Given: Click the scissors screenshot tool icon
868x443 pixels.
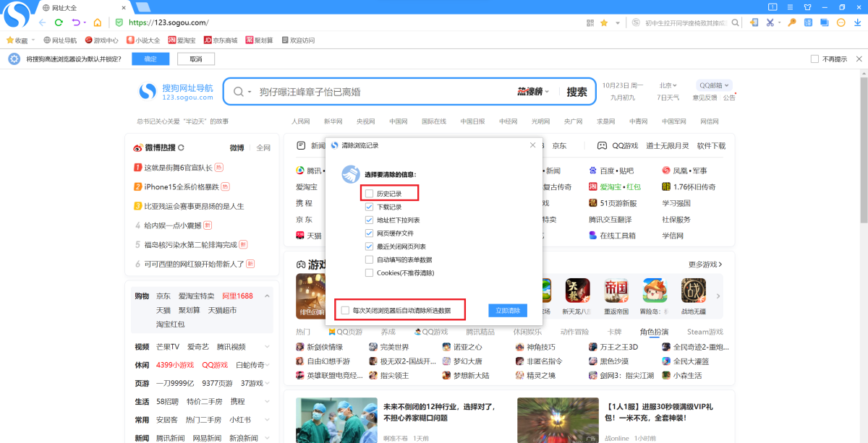Looking at the screenshot, I should tap(770, 22).
